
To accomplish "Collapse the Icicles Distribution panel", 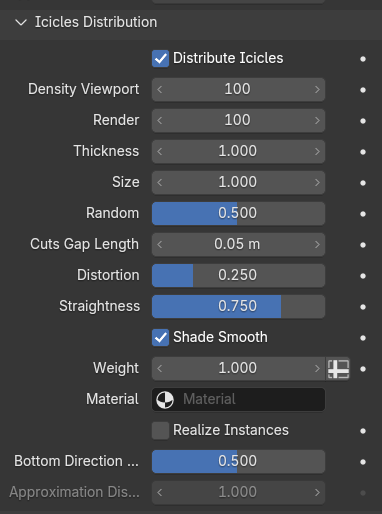I will point(21,22).
